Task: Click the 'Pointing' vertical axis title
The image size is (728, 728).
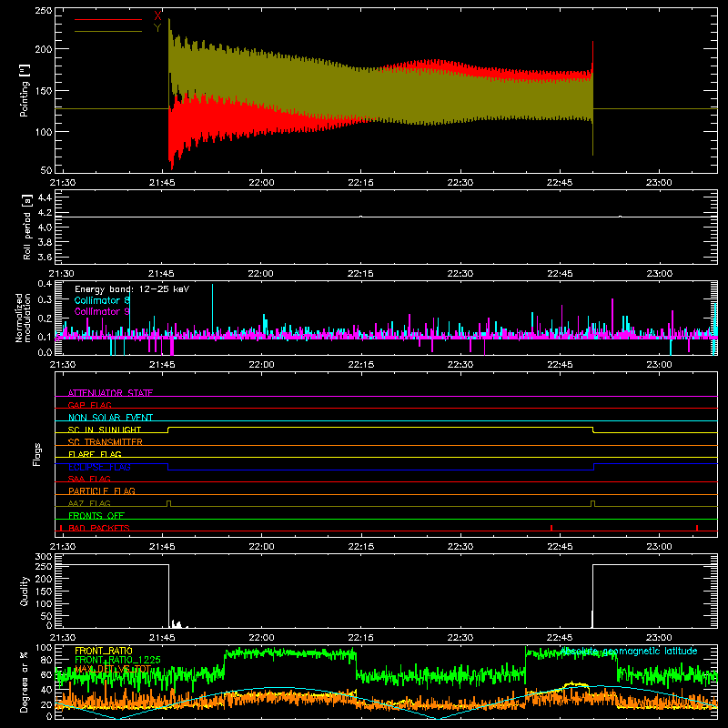Action: click(x=25, y=90)
